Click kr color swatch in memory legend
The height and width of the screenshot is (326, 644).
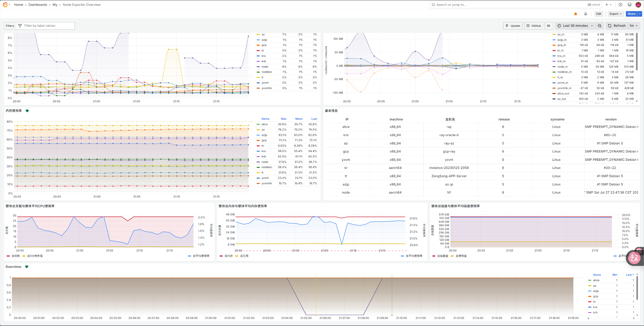pyautogui.click(x=258, y=146)
